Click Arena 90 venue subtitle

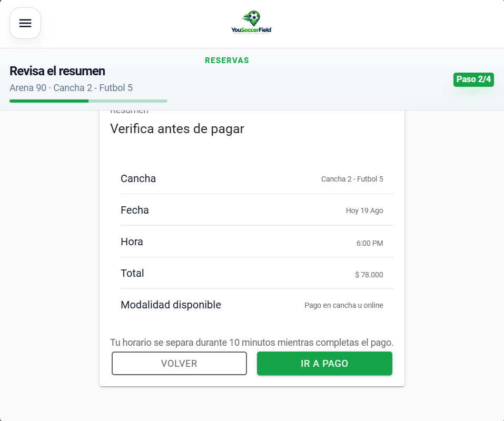(71, 88)
